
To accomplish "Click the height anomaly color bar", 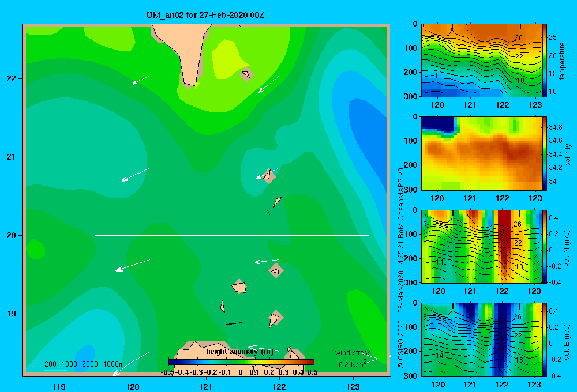I will [241, 362].
